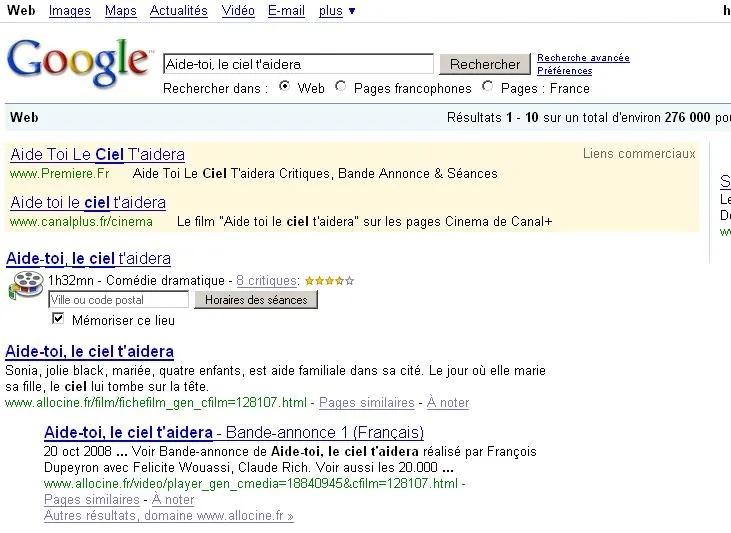The width and height of the screenshot is (731, 533).
Task: Click the Web tab in top bar
Action: (21, 11)
